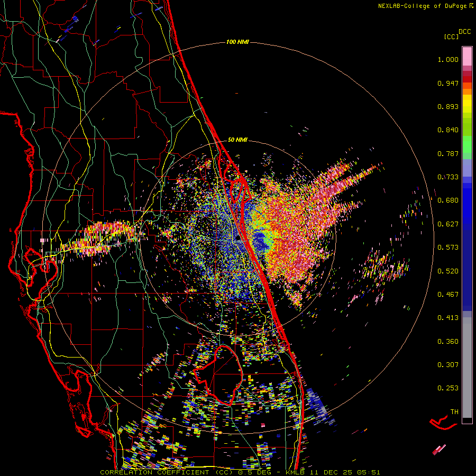Click the 0.840 value on the color scale
This screenshot has height=476, width=476.
click(x=448, y=130)
